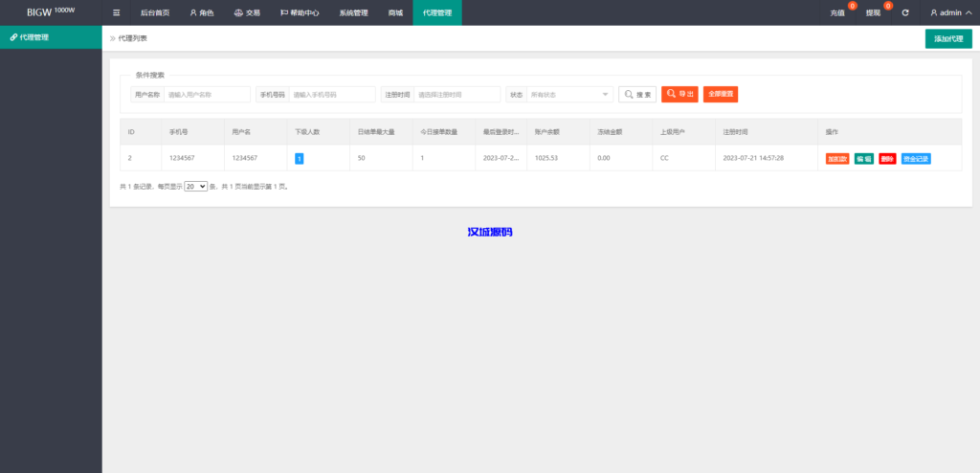980x473 pixels.
Task: Click the blue subordinate count badge
Action: [x=300, y=158]
